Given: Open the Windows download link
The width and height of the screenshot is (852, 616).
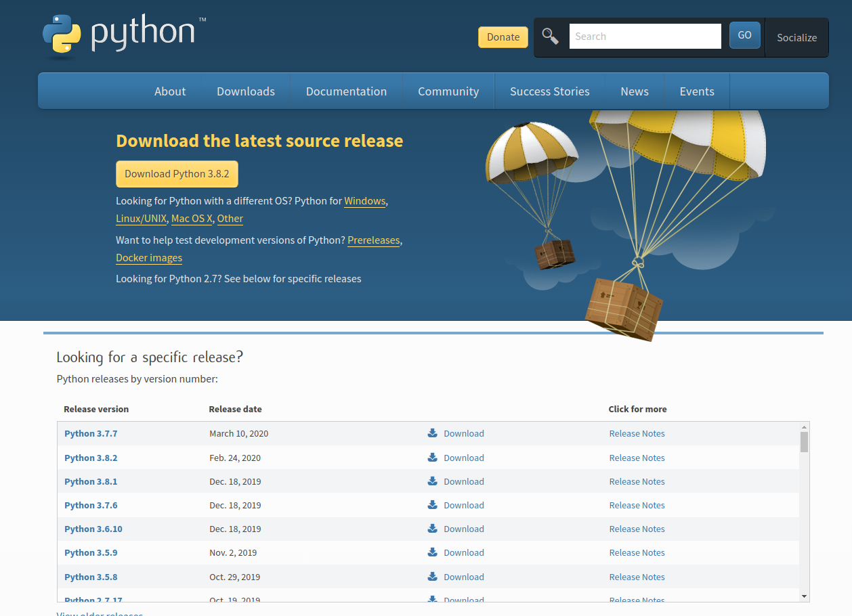Looking at the screenshot, I should (365, 201).
